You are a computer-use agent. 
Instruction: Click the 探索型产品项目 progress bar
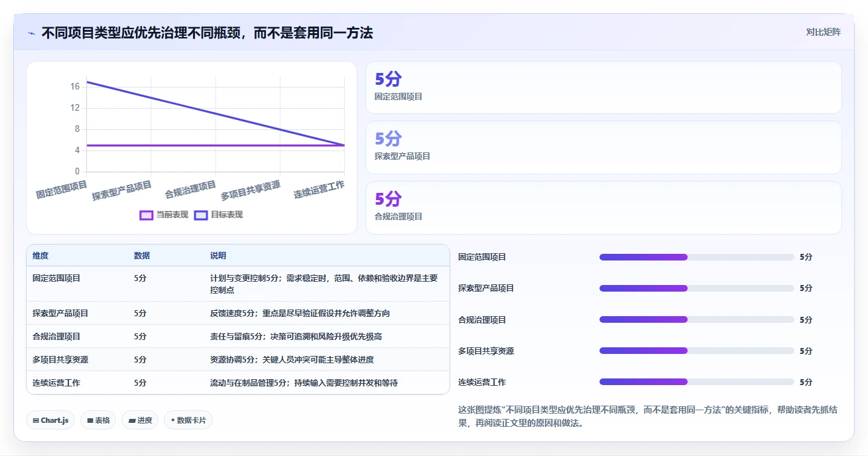coord(696,288)
